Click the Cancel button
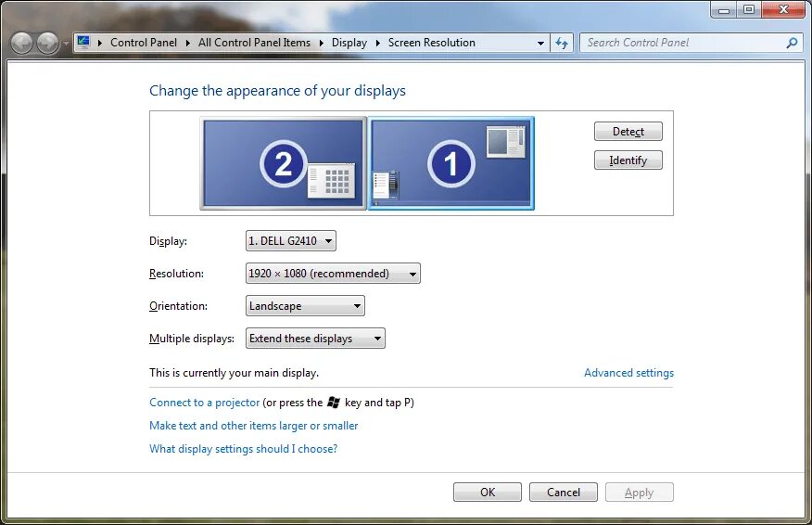Viewport: 812px width, 525px height. point(564,492)
